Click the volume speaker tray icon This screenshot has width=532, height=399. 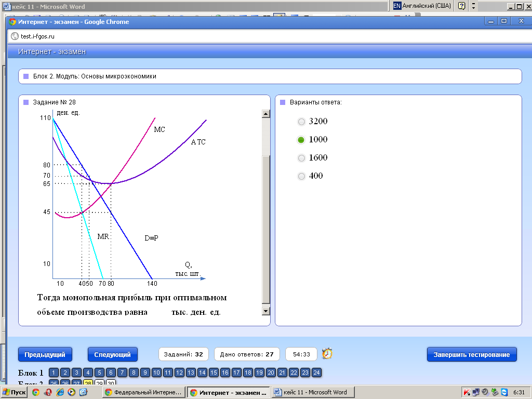(x=486, y=393)
